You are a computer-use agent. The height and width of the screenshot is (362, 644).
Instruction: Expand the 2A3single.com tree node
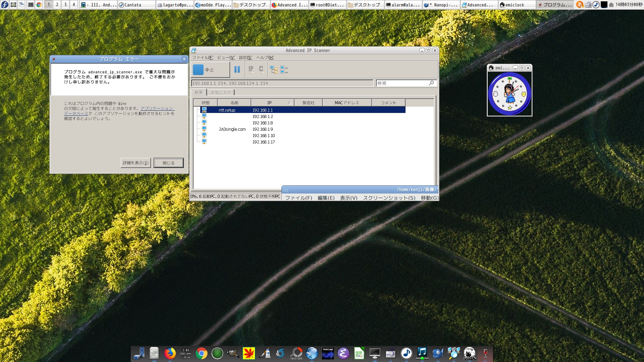199,129
